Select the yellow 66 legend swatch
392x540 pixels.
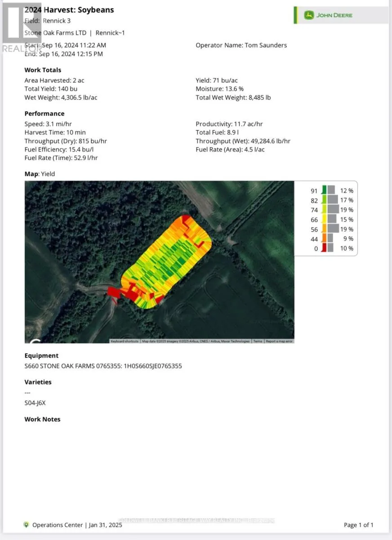pyautogui.click(x=323, y=219)
